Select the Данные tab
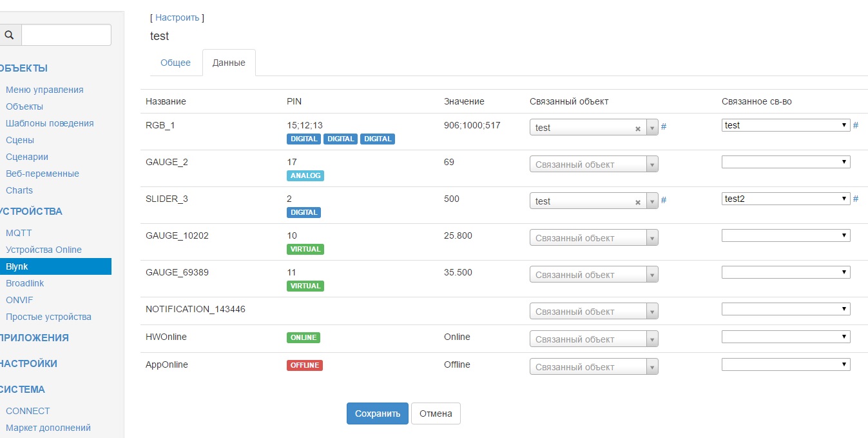The height and width of the screenshot is (438, 868). pos(229,63)
